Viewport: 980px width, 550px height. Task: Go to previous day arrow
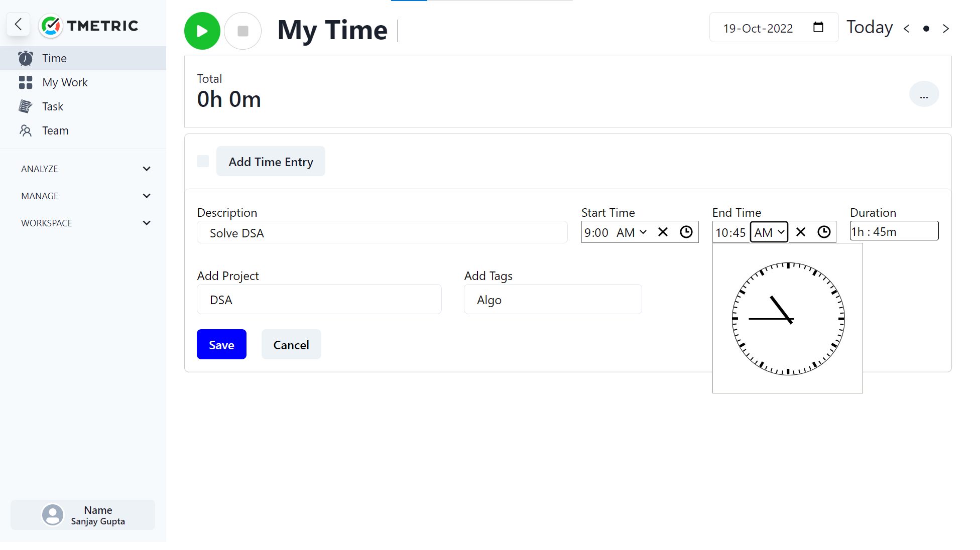pos(907,29)
